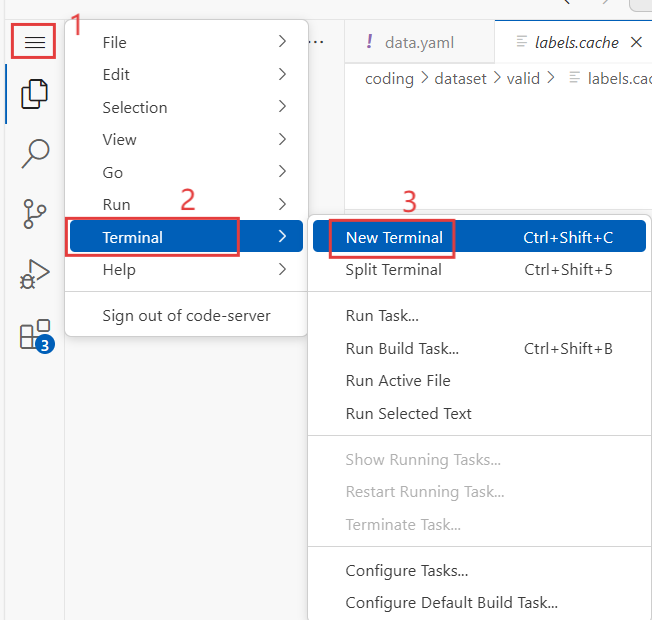Open the Search magnifier icon
The image size is (652, 620).
[35, 153]
